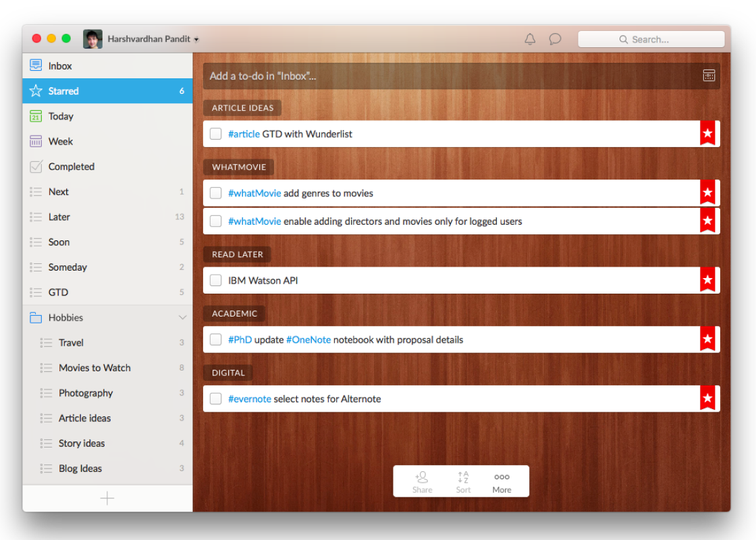The width and height of the screenshot is (756, 540).
Task: Click the Starred star icon in sidebar
Action: (36, 90)
